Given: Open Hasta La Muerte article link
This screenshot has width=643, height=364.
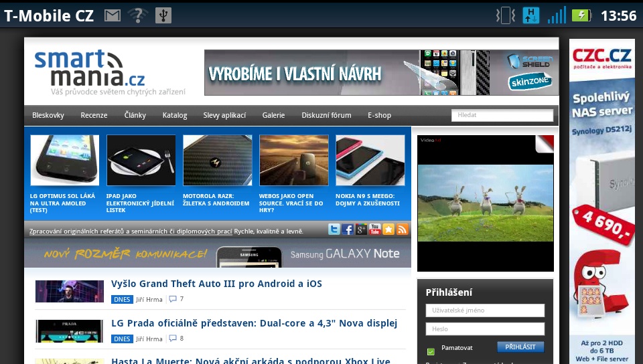Looking at the screenshot, I should [251, 361].
